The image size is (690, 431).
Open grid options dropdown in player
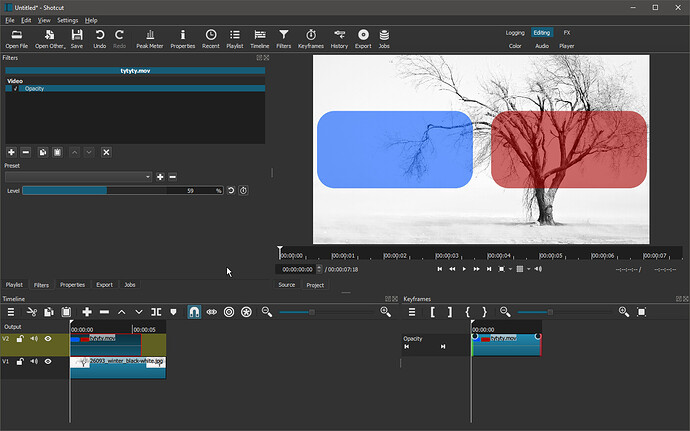[x=529, y=269]
